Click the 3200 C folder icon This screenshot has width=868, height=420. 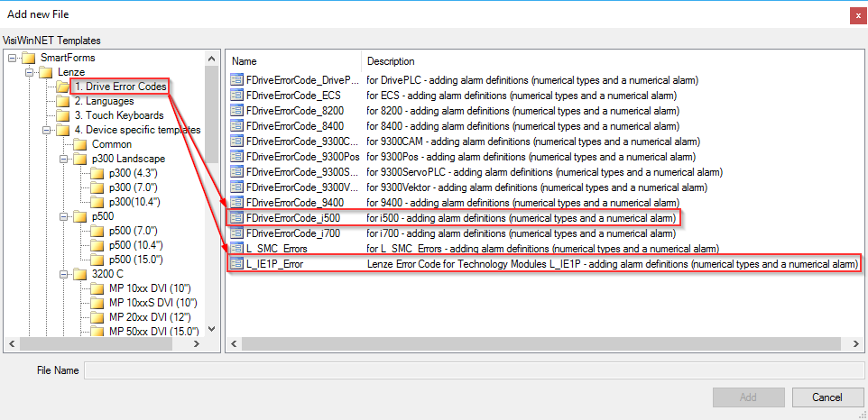coord(80,274)
